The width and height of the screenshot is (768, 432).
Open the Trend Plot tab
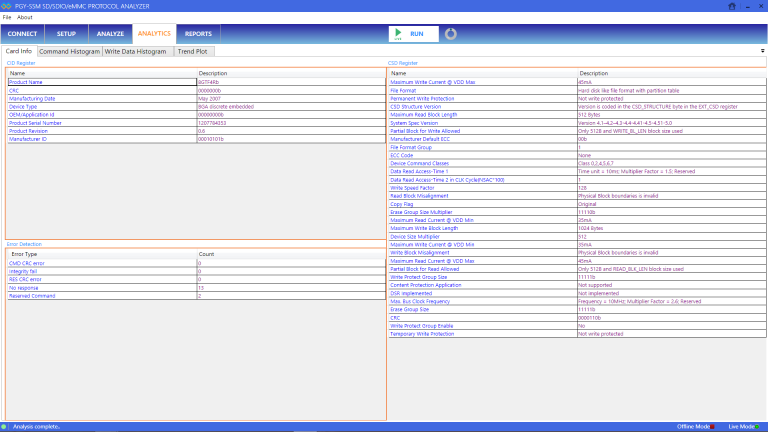192,51
